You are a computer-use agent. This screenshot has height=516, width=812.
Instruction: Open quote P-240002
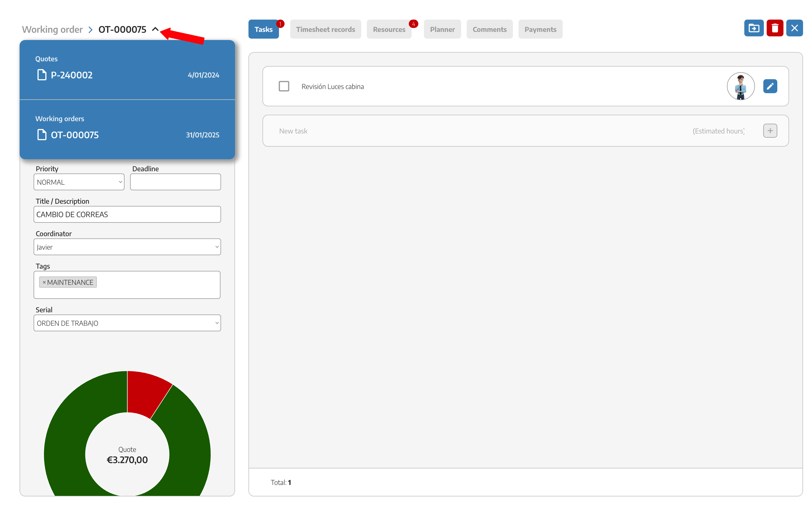coord(71,75)
